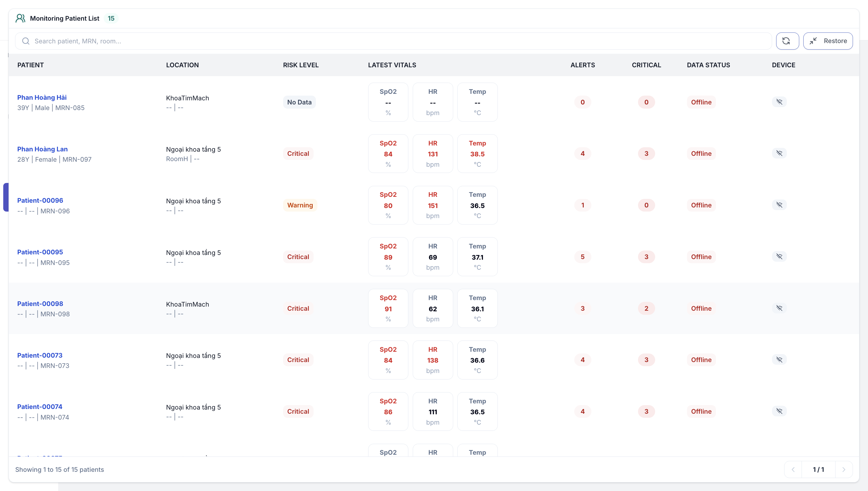Click MRN-097 patient details line
Image resolution: width=868 pixels, height=491 pixels.
click(54, 160)
